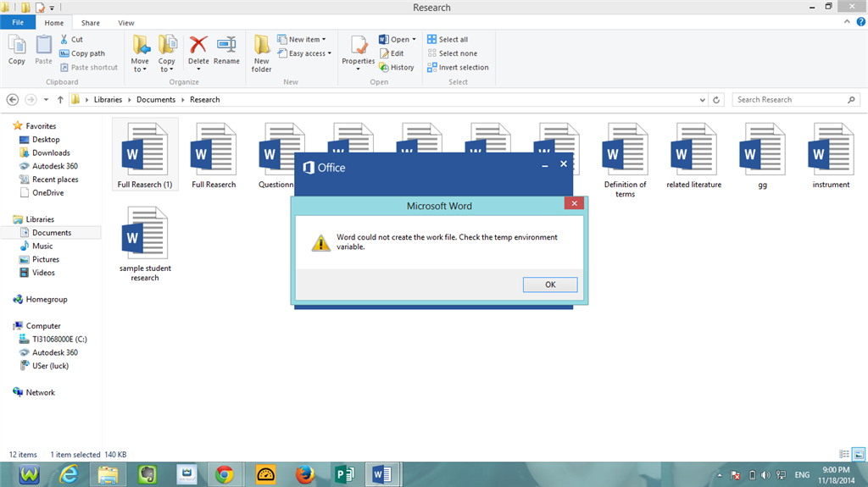Click the Properties icon
Screen dimensions: 868x487
coord(359,46)
